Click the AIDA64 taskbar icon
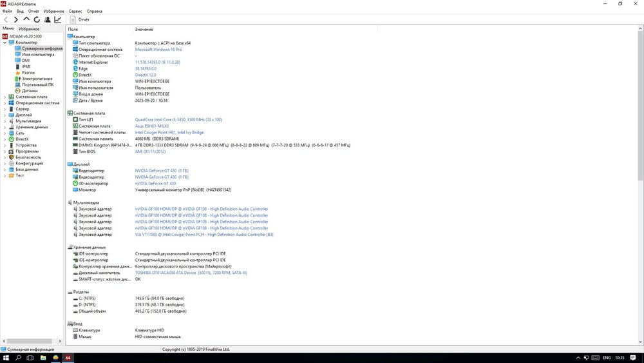The image size is (644, 363). pyautogui.click(x=68, y=358)
